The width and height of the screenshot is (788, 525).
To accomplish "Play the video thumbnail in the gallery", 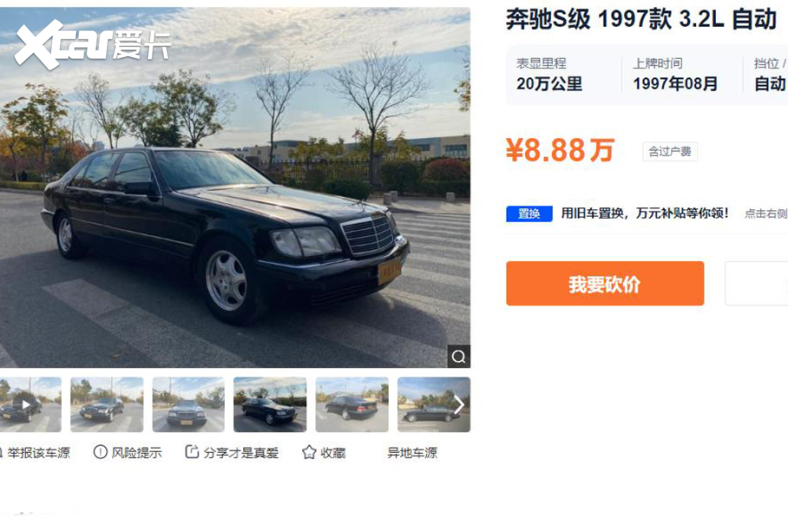I will (x=26, y=404).
